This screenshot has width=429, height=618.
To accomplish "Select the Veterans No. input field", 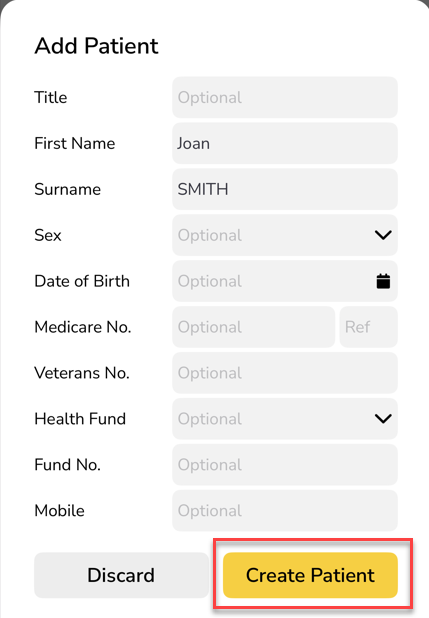I will [285, 373].
